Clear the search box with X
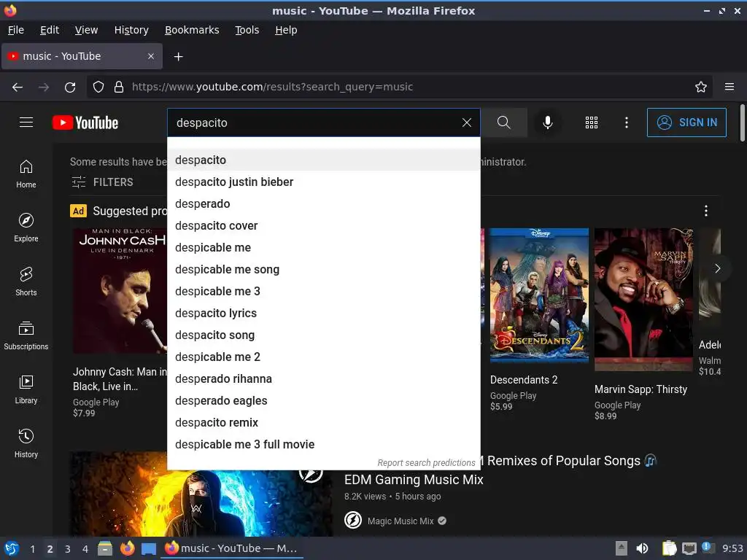Screen dimensions: 747x560 (467, 122)
